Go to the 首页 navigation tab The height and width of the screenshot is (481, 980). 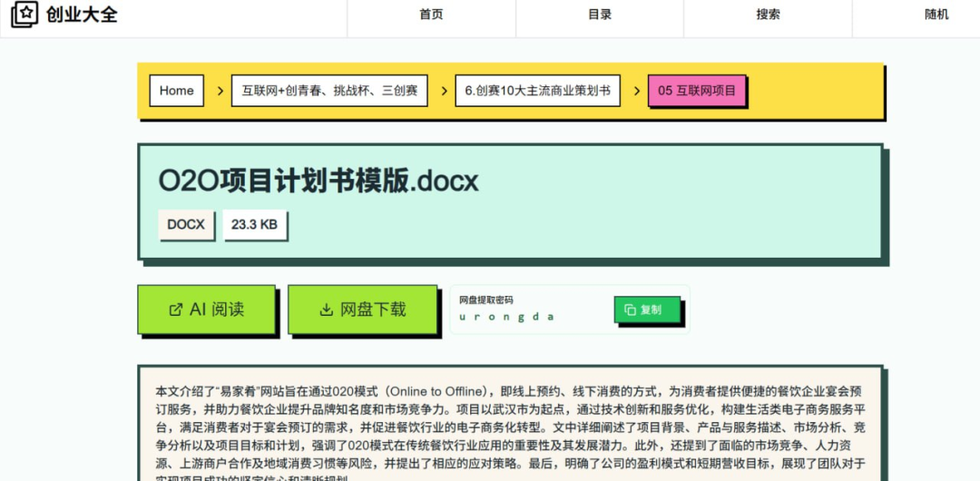click(431, 15)
